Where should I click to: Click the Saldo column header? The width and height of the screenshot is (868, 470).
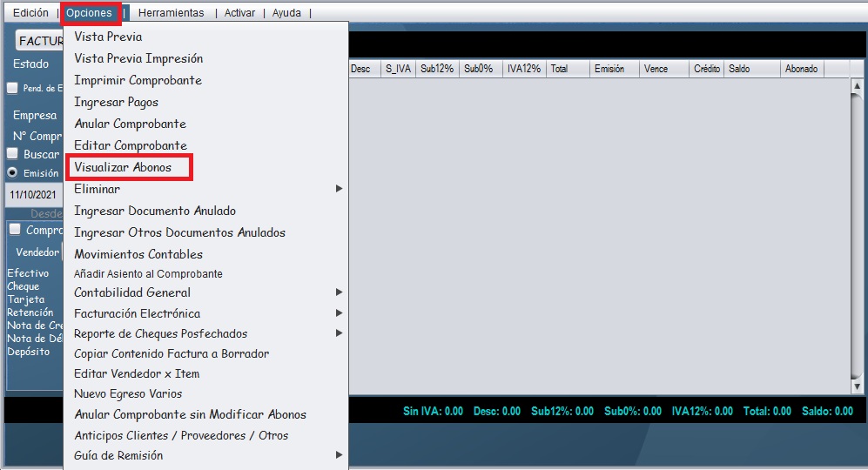pyautogui.click(x=739, y=69)
